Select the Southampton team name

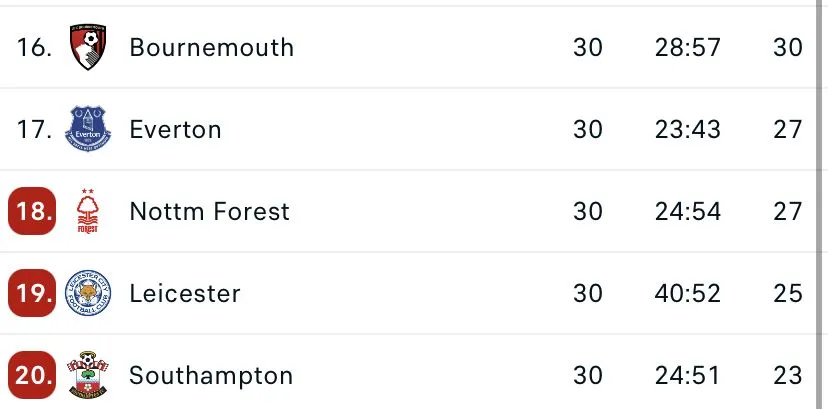[211, 375]
